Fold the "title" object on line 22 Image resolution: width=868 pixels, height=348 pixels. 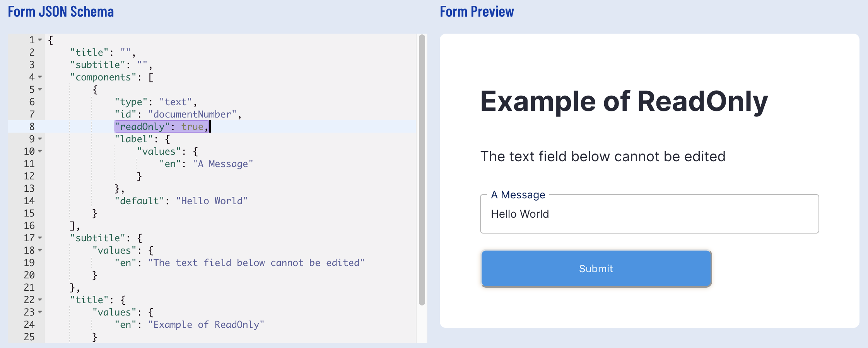click(x=40, y=300)
